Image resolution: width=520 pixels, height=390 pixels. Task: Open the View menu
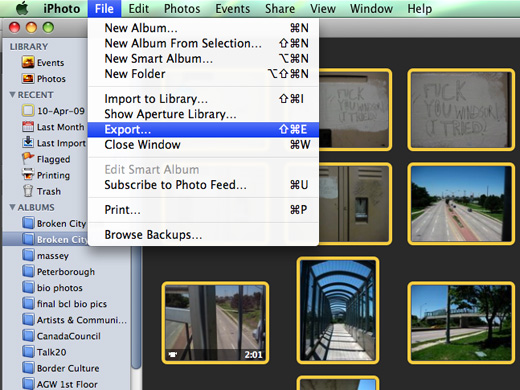click(x=322, y=9)
